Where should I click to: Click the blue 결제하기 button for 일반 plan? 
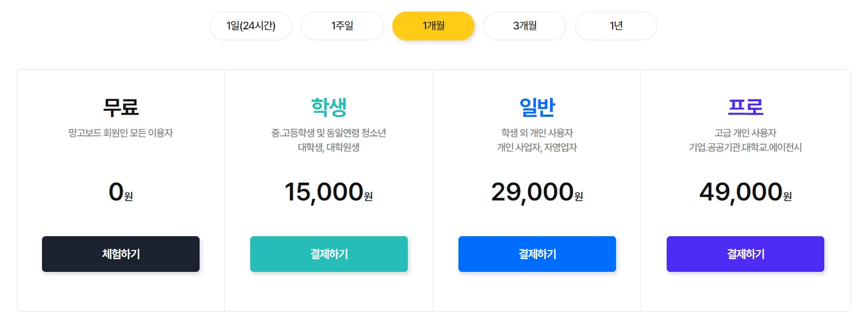(537, 254)
